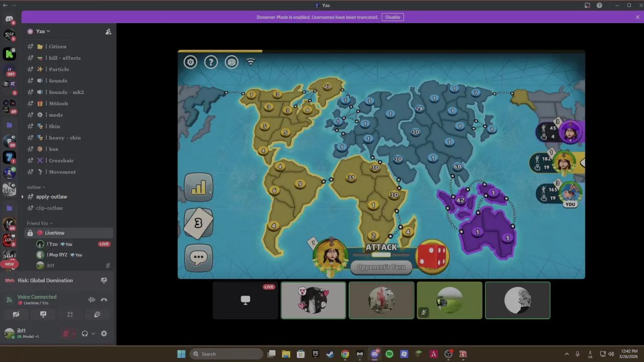The height and width of the screenshot is (362, 644).
Task: Select the pink hearts avatar participant tile
Action: [x=313, y=300]
